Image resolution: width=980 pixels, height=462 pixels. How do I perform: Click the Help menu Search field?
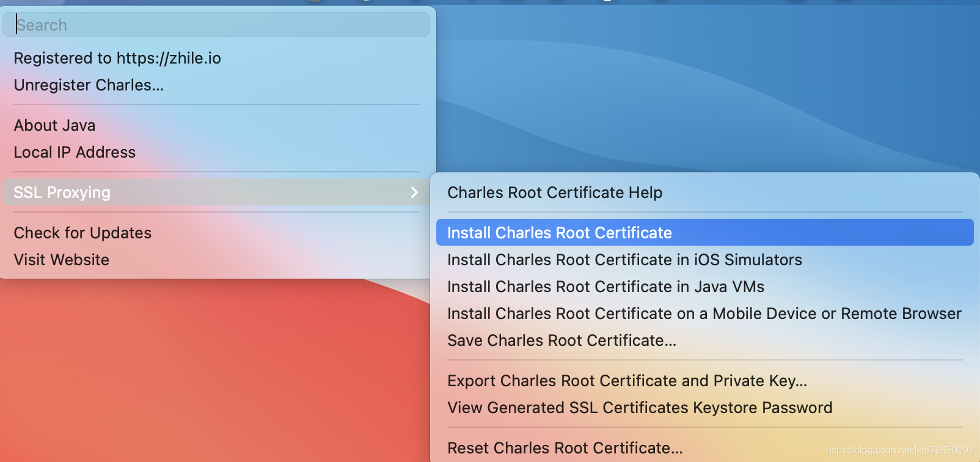(x=216, y=24)
